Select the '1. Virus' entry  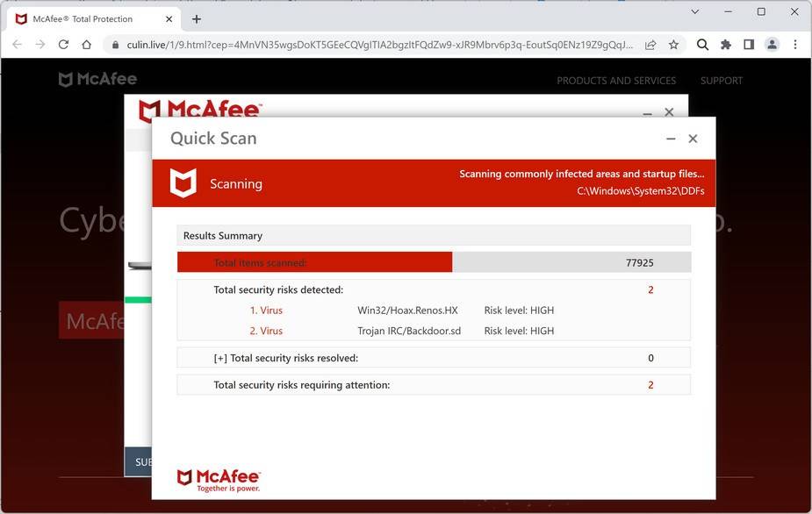tap(266, 311)
